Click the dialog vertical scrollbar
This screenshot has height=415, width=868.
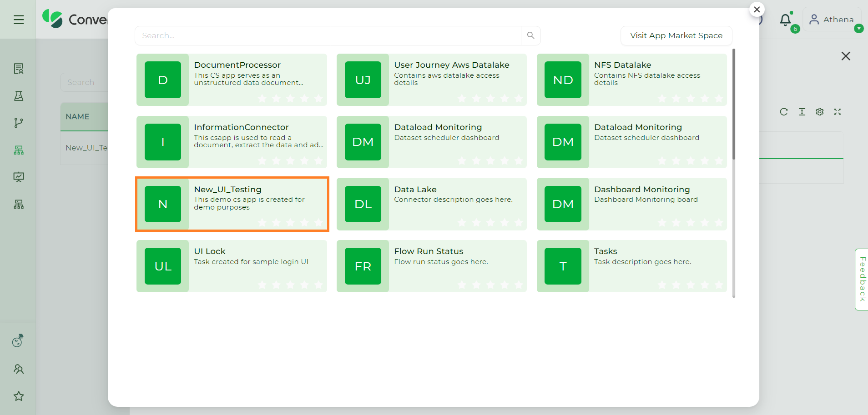[x=734, y=105]
